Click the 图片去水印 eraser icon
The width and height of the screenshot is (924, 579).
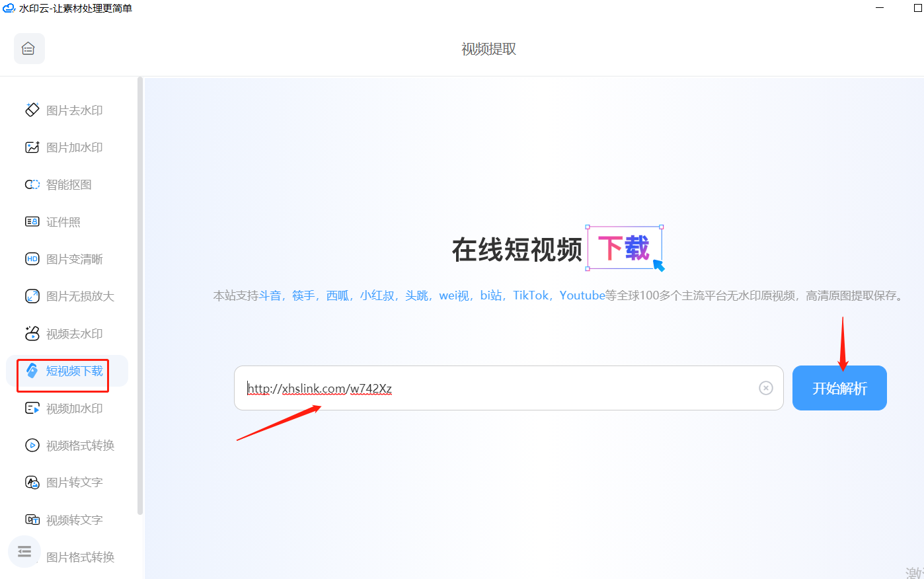tap(32, 110)
